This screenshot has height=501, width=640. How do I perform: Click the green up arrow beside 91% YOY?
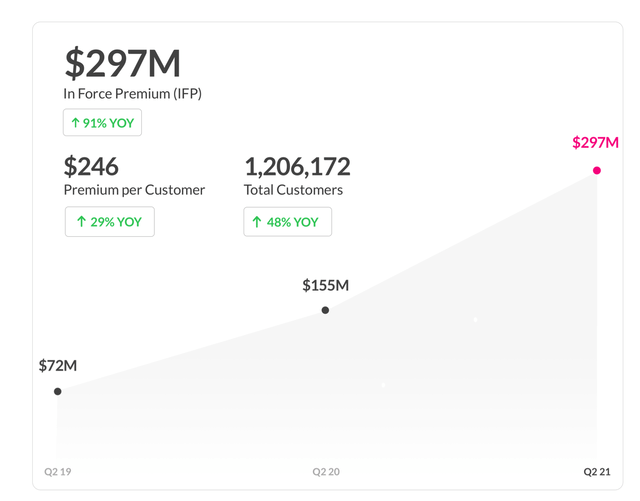coord(75,124)
